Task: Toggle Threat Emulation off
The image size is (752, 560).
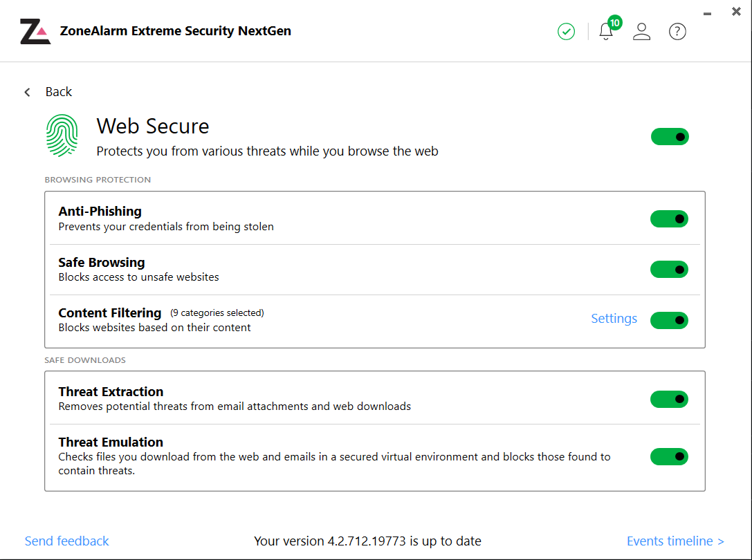Action: (x=669, y=456)
